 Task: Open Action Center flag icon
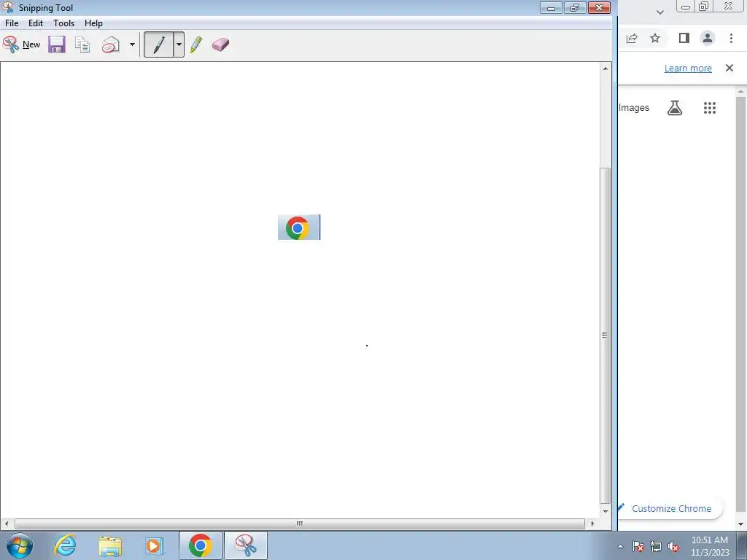pos(638,546)
